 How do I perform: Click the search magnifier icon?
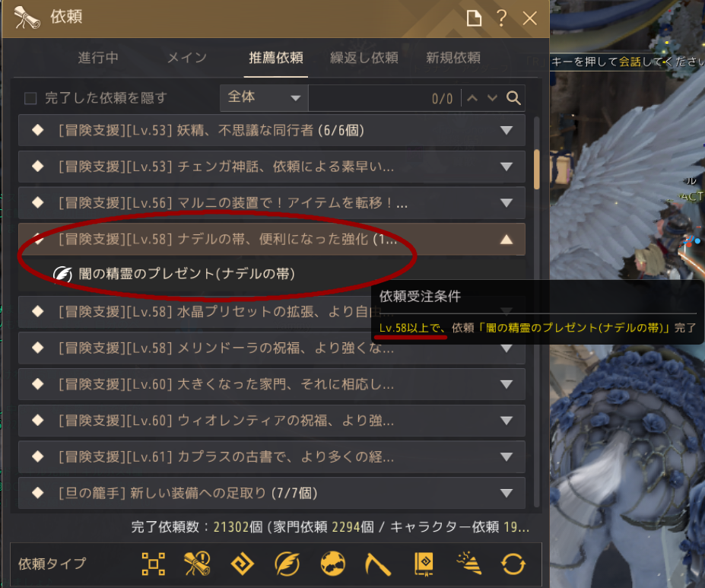(x=513, y=97)
